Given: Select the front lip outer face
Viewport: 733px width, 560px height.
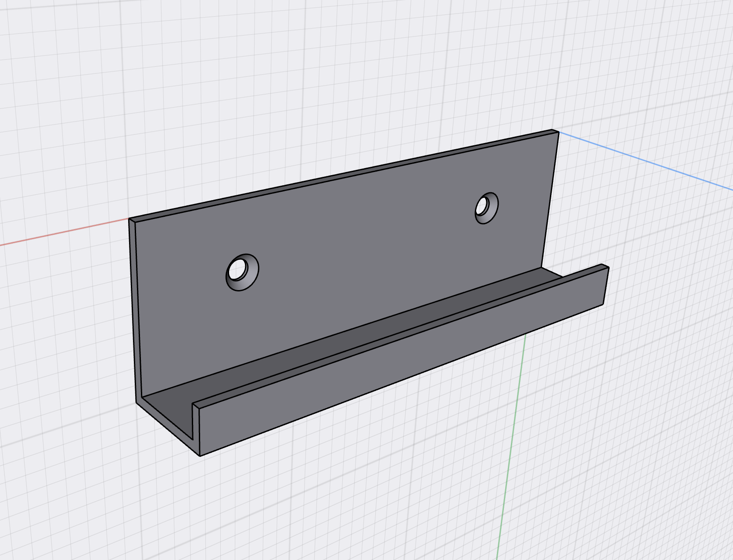Looking at the screenshot, I should click(x=404, y=360).
